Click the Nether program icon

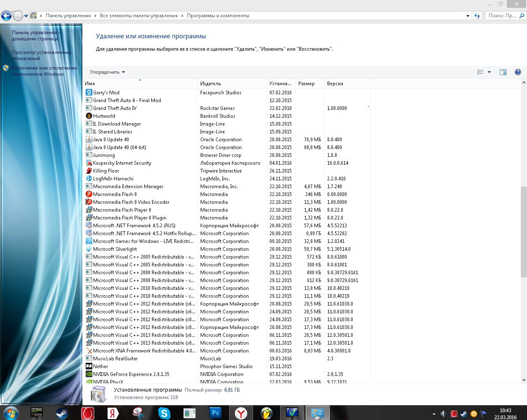tap(89, 366)
